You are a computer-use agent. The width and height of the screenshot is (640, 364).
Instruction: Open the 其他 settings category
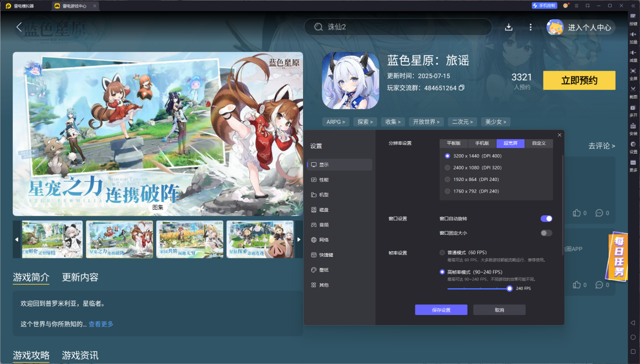click(x=339, y=285)
